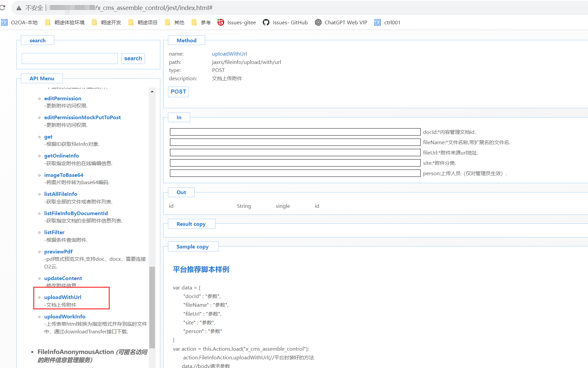
Task: Expand the 参考 bookmark folder
Action: pos(202,23)
